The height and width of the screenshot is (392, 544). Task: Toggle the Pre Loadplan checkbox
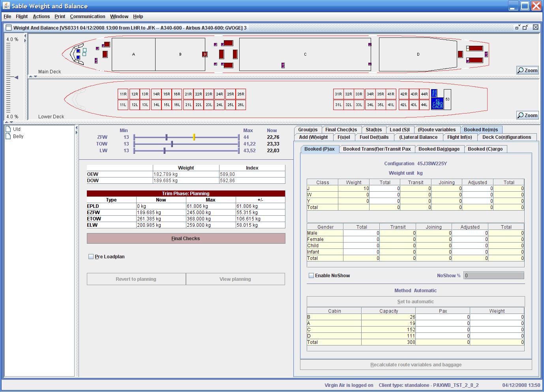(91, 257)
